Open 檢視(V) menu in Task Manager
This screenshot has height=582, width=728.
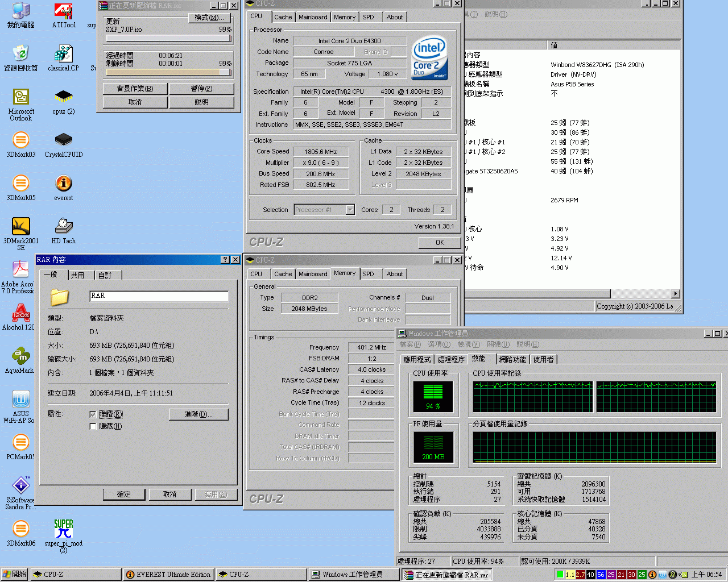click(x=469, y=344)
